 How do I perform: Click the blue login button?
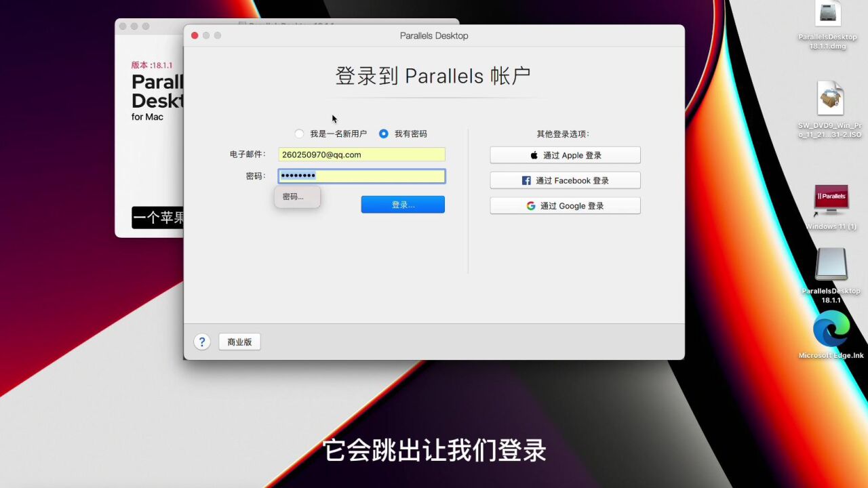[403, 205]
